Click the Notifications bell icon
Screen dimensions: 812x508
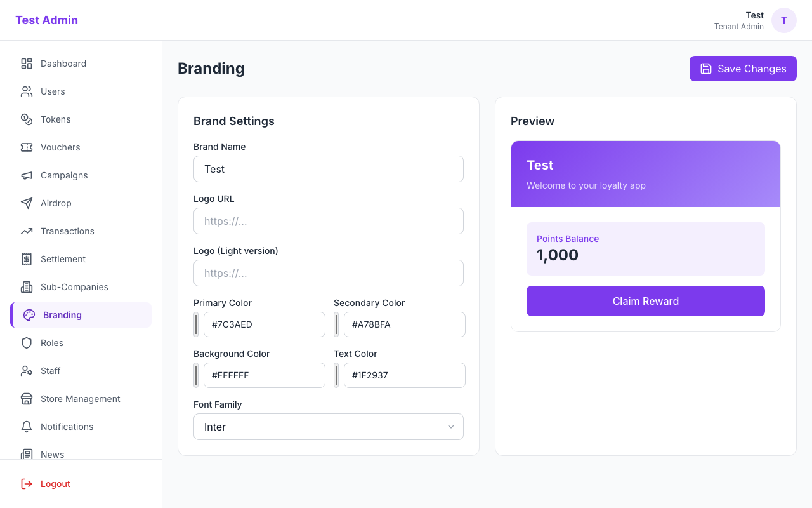click(26, 427)
